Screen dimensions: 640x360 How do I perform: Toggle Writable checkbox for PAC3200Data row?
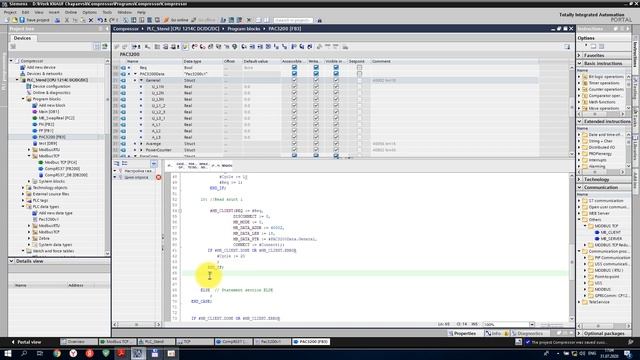316,73
